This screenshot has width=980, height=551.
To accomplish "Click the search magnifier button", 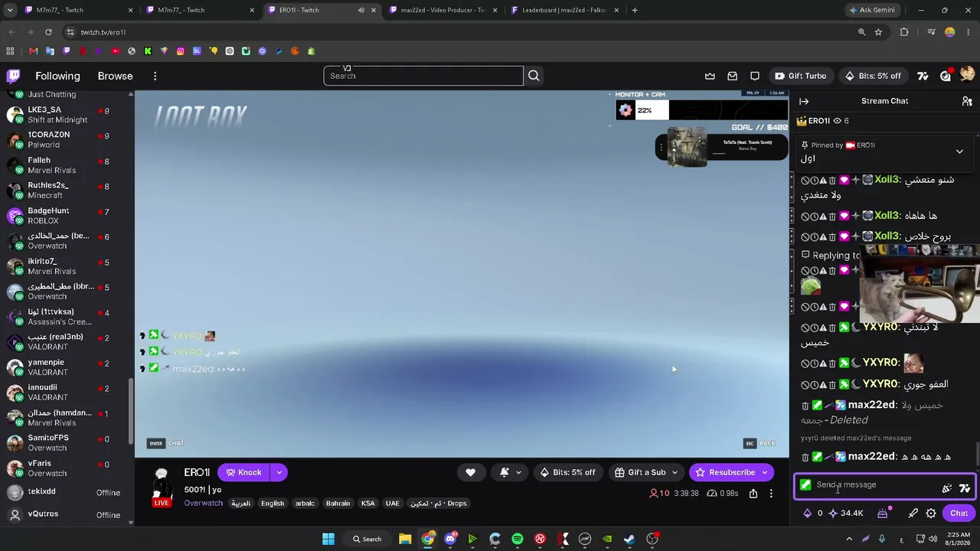I will click(534, 76).
